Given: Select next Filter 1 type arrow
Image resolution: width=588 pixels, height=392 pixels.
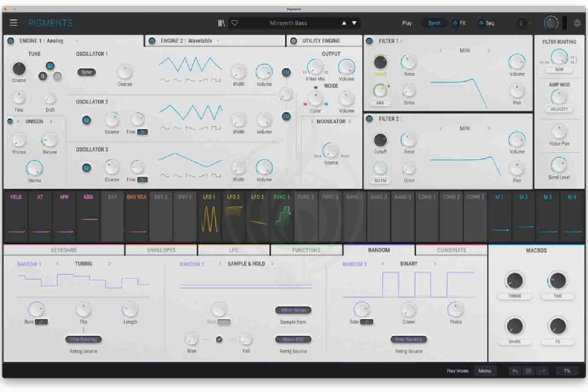Looking at the screenshot, I should [489, 51].
